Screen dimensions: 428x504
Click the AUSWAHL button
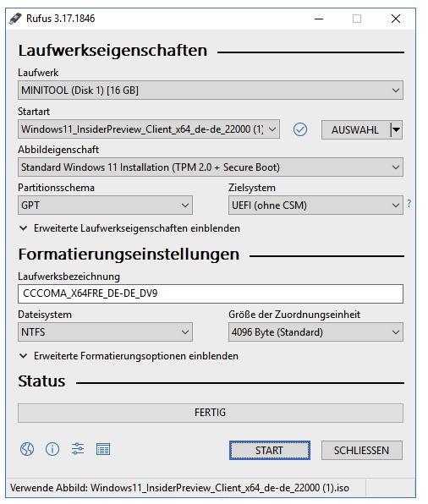[x=355, y=130]
